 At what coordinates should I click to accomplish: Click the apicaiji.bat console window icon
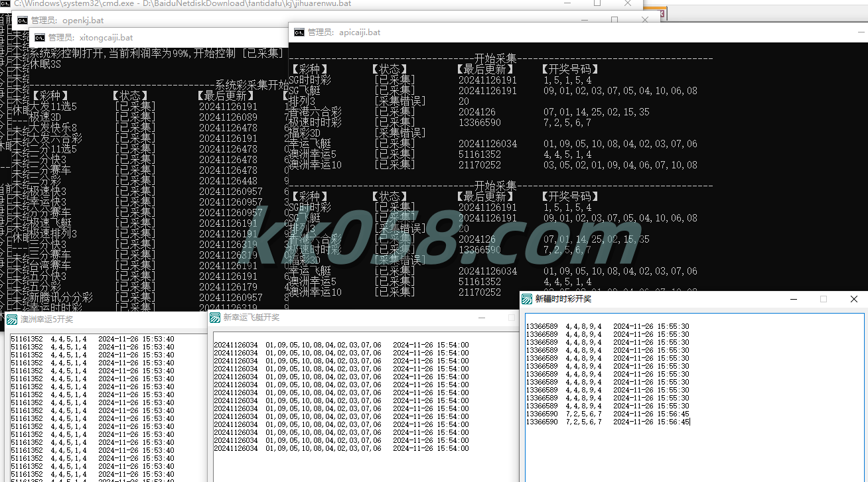[299, 32]
